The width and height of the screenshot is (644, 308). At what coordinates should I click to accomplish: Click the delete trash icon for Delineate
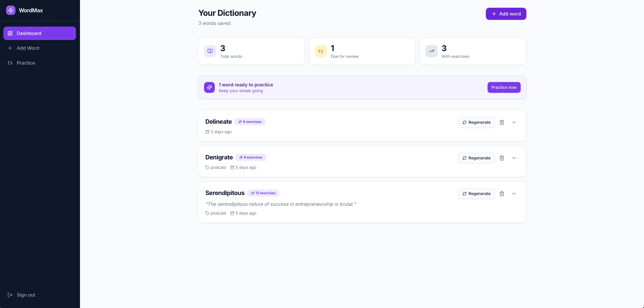pyautogui.click(x=502, y=123)
